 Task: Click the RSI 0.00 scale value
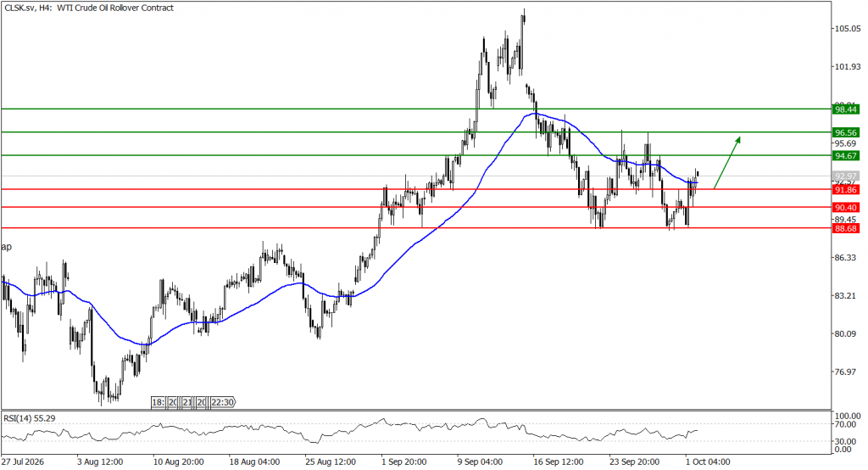[x=844, y=450]
